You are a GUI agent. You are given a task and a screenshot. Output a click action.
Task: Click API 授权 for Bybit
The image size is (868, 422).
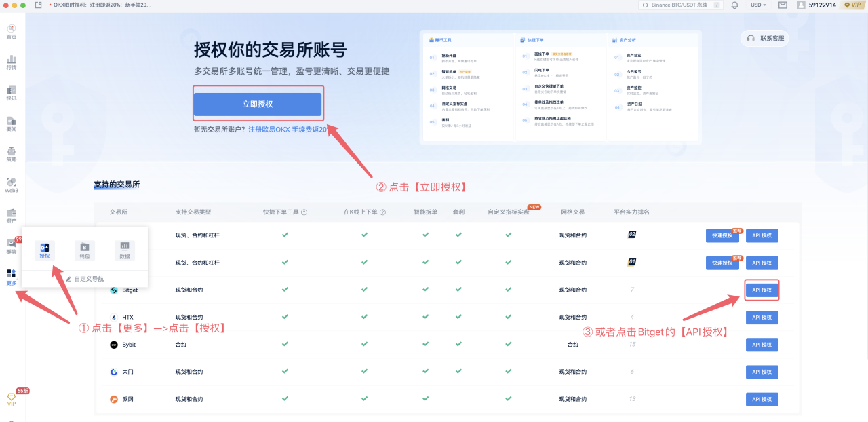click(x=762, y=345)
